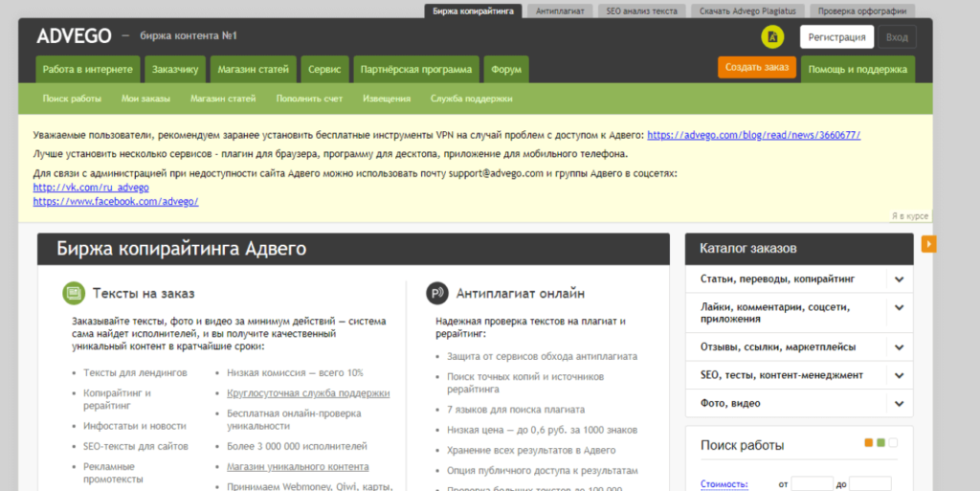Image resolution: width=980 pixels, height=491 pixels.
Task: Select the orange square in Поиск работы
Action: [x=868, y=443]
